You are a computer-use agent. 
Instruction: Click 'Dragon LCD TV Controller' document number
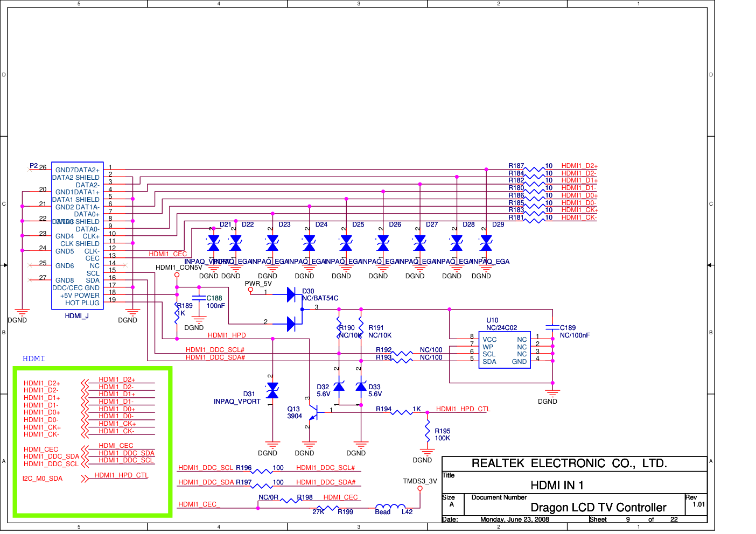pos(598,508)
